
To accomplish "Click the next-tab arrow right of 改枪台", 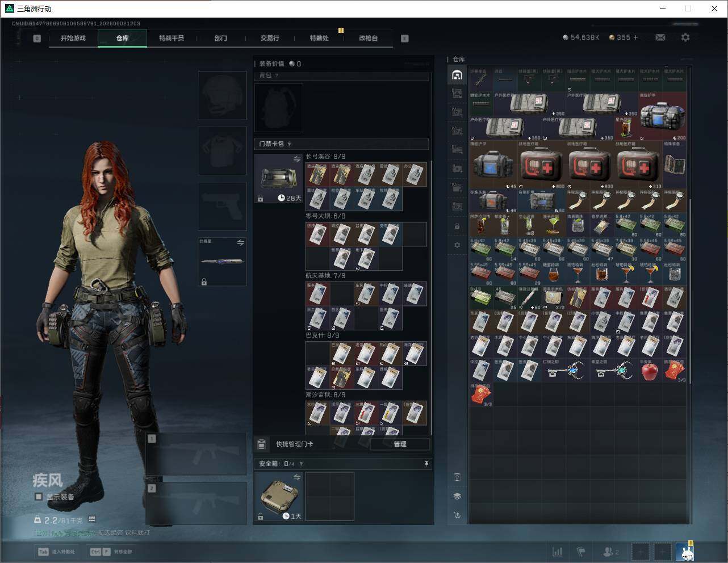I will (x=405, y=39).
